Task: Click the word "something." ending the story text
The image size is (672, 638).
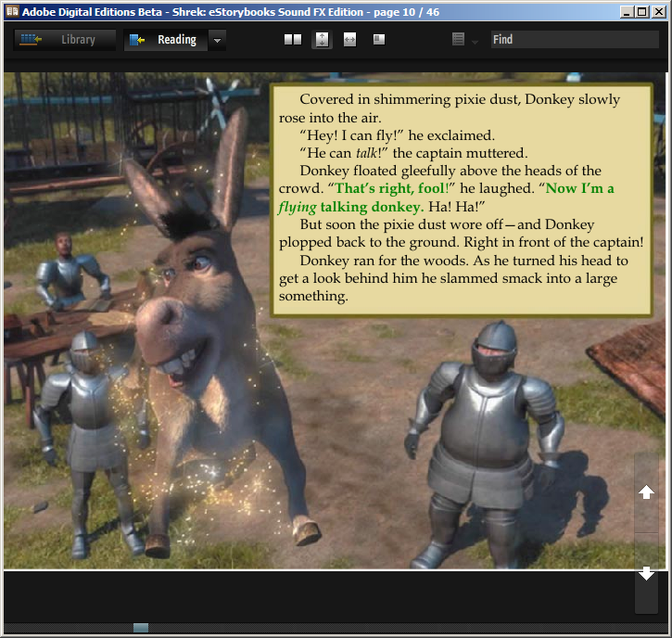Action: [x=313, y=296]
